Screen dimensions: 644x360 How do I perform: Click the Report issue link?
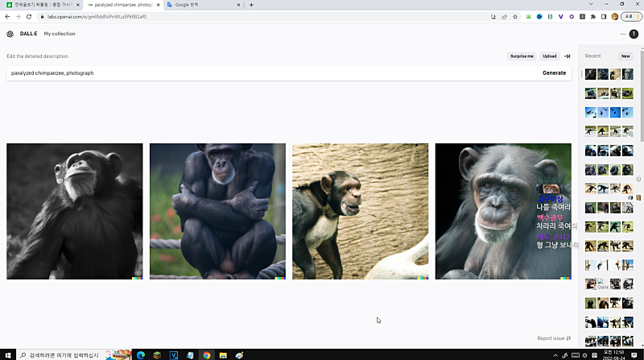pos(554,338)
